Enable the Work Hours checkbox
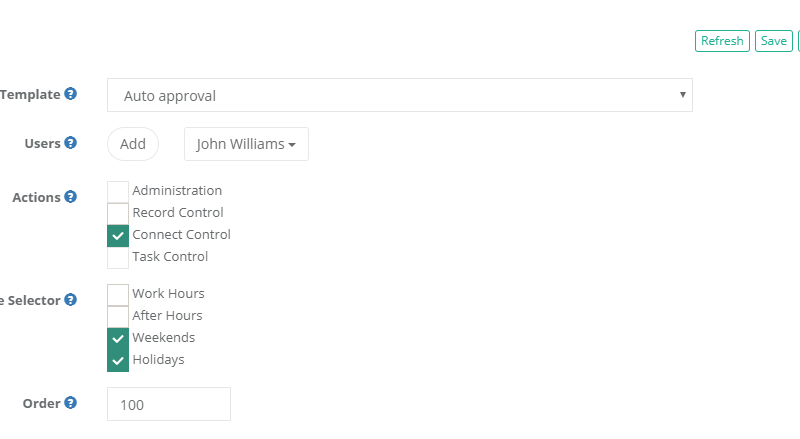 pyautogui.click(x=118, y=294)
